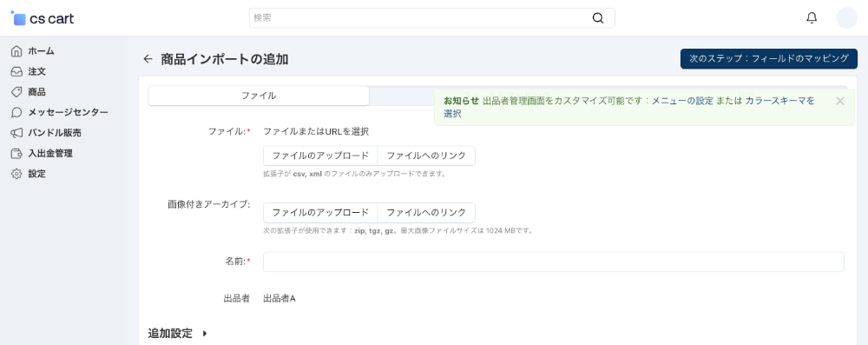
Task: Select the ファイル tab
Action: (259, 96)
